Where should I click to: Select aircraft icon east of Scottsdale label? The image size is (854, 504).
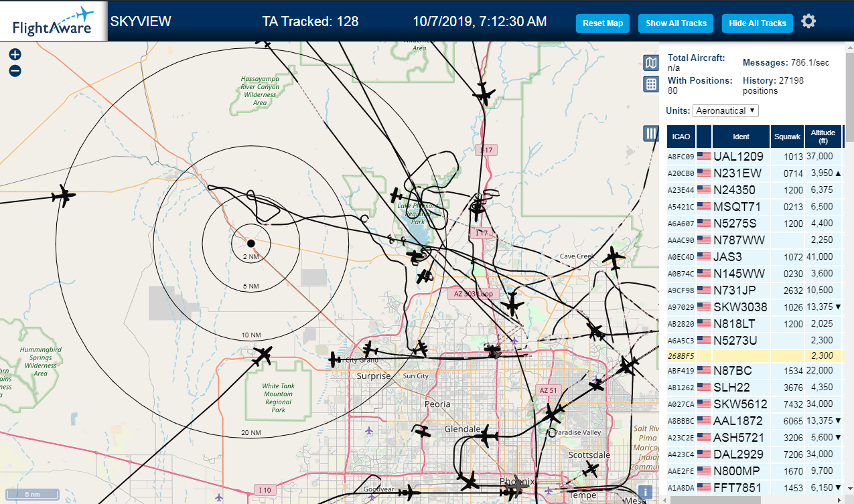tap(590, 471)
